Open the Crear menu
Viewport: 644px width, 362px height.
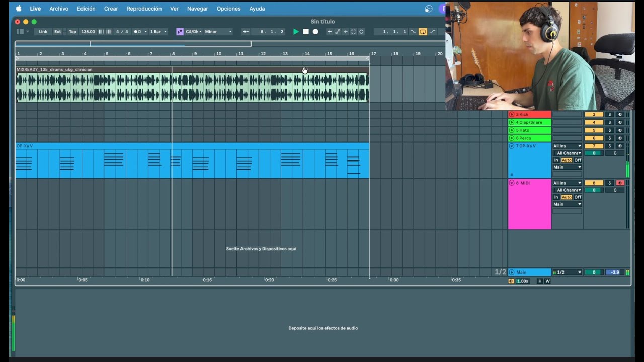[x=111, y=9]
